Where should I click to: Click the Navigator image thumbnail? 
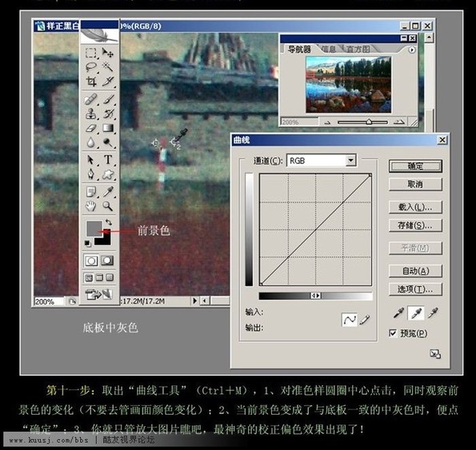(349, 84)
